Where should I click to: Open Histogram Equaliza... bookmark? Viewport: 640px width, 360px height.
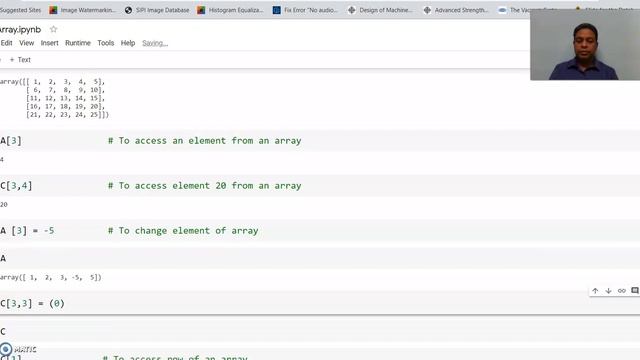[x=231, y=10]
